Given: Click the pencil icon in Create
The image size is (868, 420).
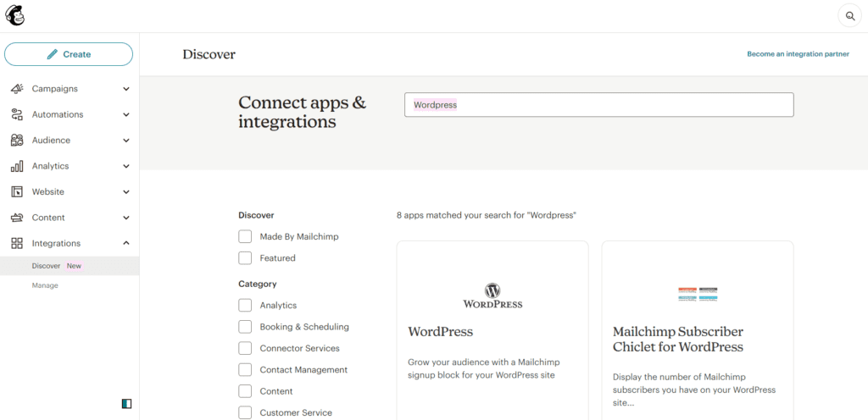Looking at the screenshot, I should pyautogui.click(x=52, y=54).
